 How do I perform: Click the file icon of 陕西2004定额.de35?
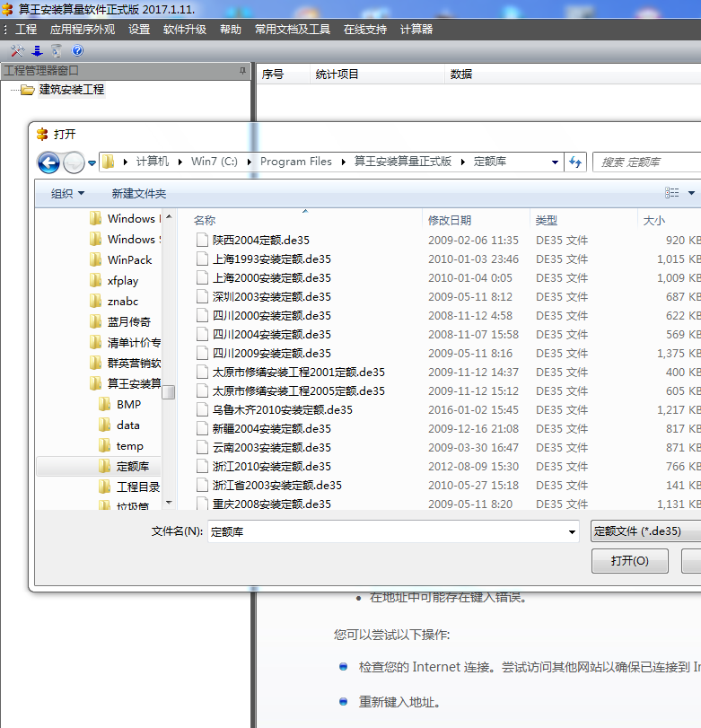tap(202, 240)
